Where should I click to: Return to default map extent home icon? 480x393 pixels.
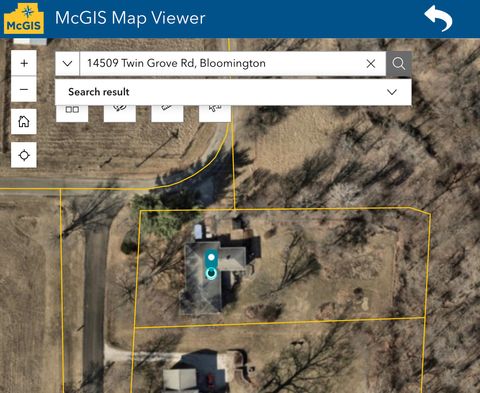click(x=24, y=121)
